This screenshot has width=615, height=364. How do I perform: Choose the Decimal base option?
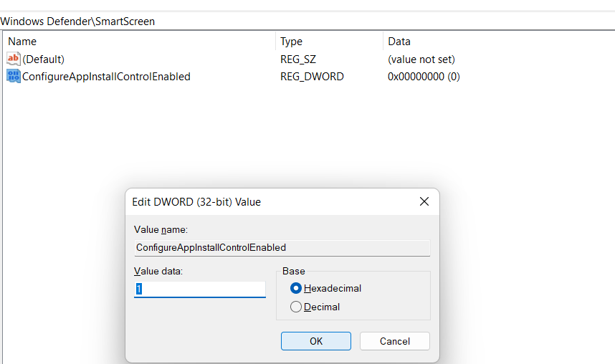pos(296,307)
